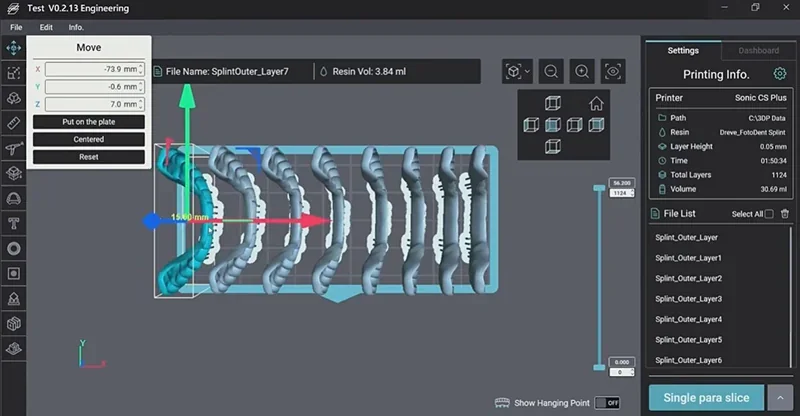Click the green Y-axis gizmo arrow
Screen dimensions: 800x416
187,96
